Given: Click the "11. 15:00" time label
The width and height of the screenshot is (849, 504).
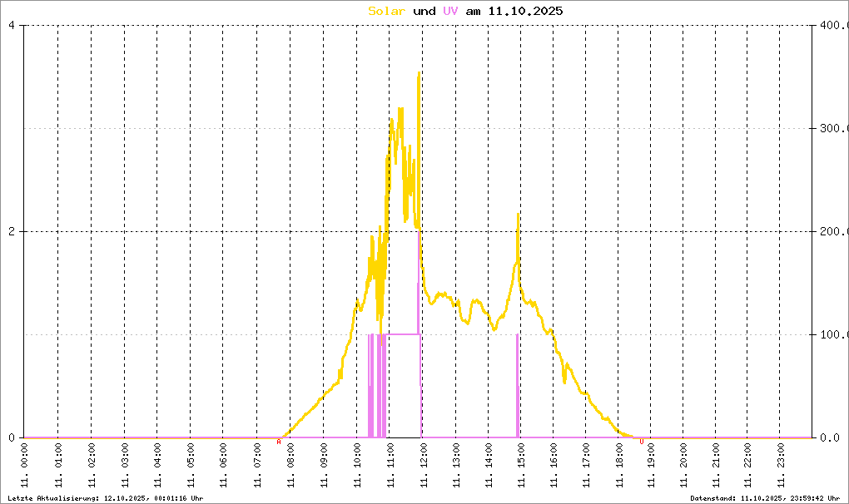Looking at the screenshot, I should 520,465.
